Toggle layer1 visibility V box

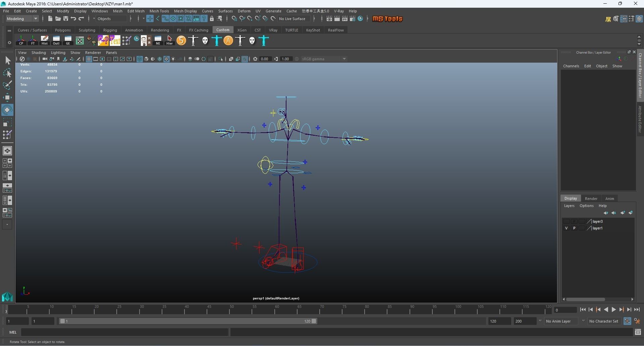tap(567, 228)
